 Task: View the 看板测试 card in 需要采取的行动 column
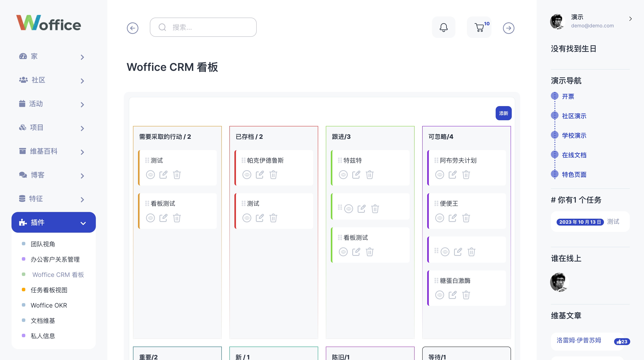(x=150, y=218)
